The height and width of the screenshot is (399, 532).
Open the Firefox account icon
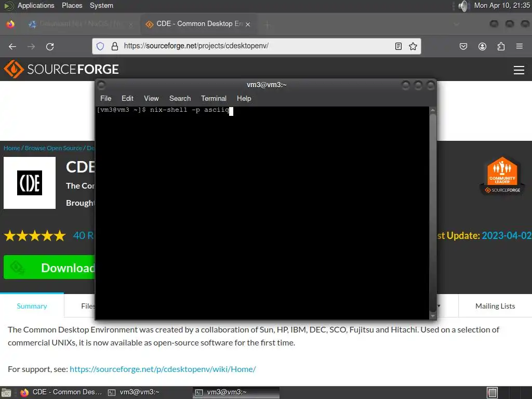click(x=482, y=46)
